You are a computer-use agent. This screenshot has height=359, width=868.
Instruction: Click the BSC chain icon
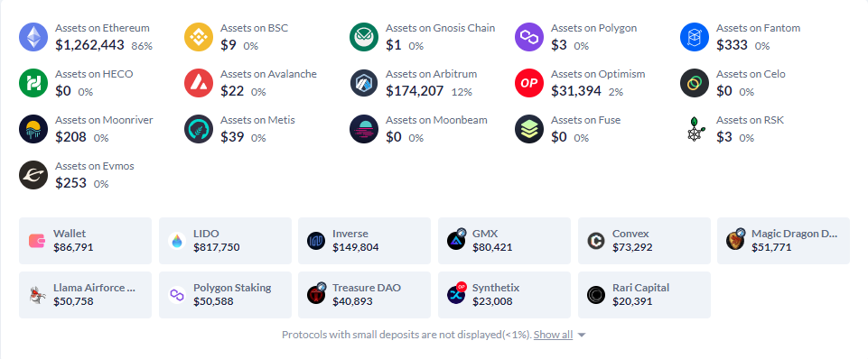point(199,37)
